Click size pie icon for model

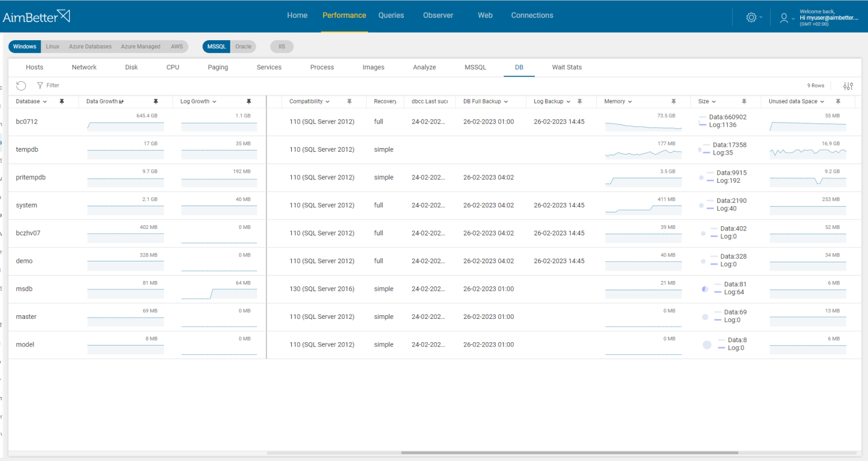(x=707, y=345)
